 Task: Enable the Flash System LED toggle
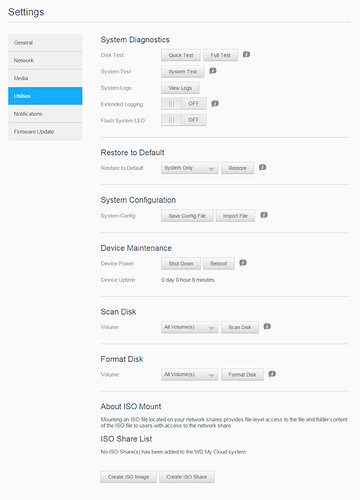pos(184,120)
